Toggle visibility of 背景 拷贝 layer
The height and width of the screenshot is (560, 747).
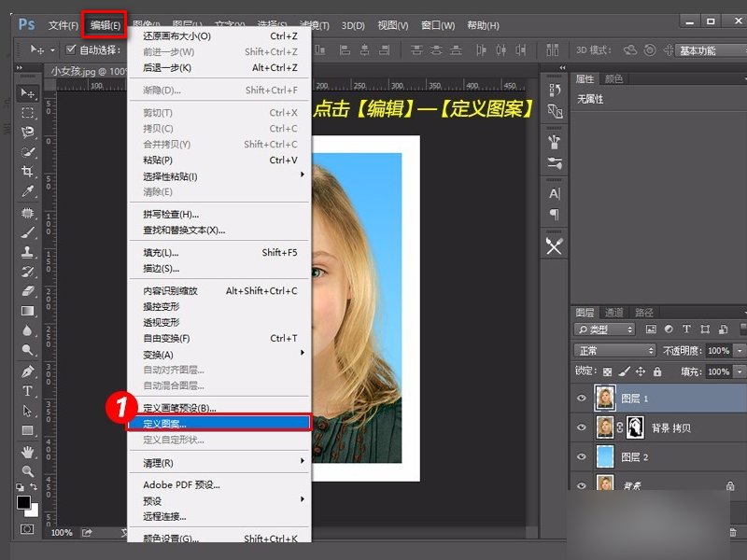pyautogui.click(x=583, y=426)
